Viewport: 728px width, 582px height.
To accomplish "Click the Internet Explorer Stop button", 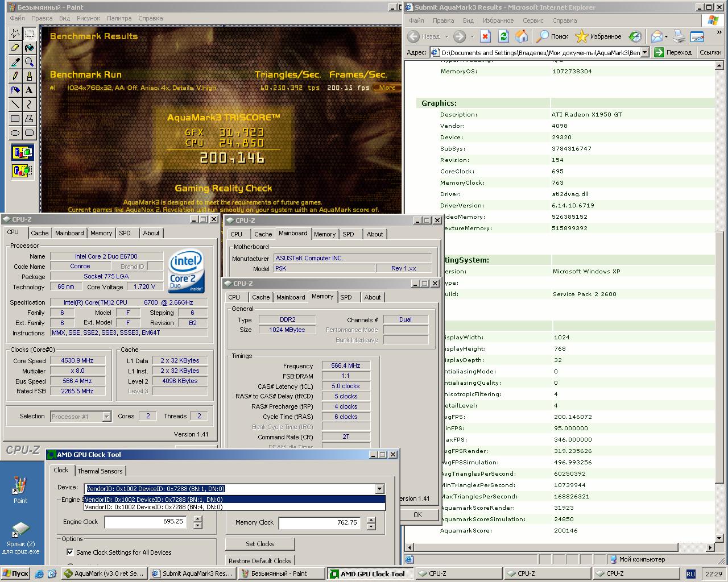I will (485, 36).
